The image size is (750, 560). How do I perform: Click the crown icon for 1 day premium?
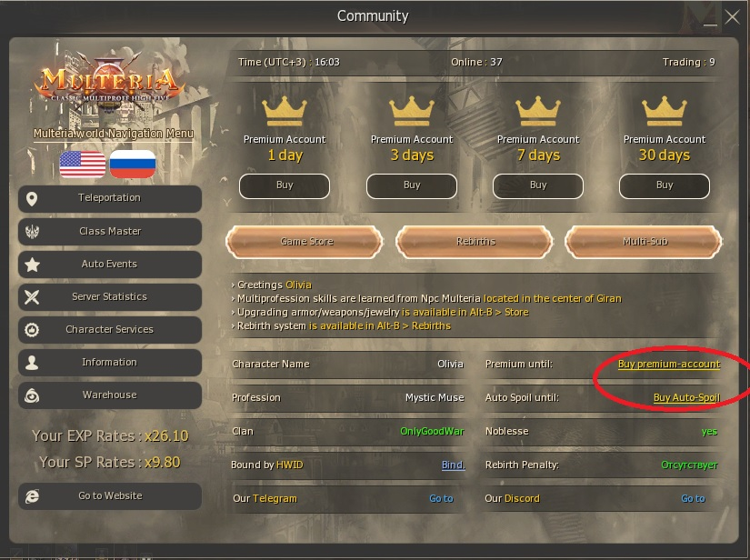click(x=285, y=111)
